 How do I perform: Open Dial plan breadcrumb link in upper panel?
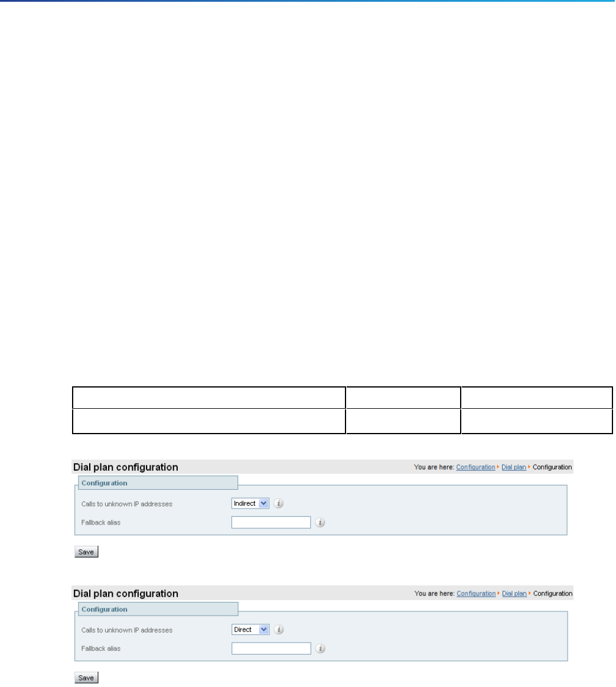tap(513, 467)
